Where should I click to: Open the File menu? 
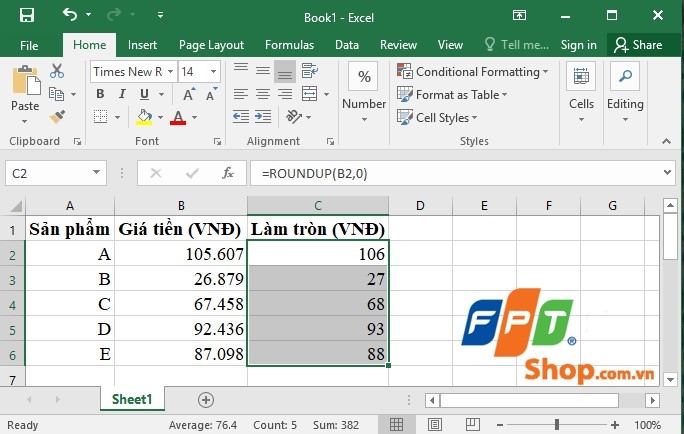point(29,45)
